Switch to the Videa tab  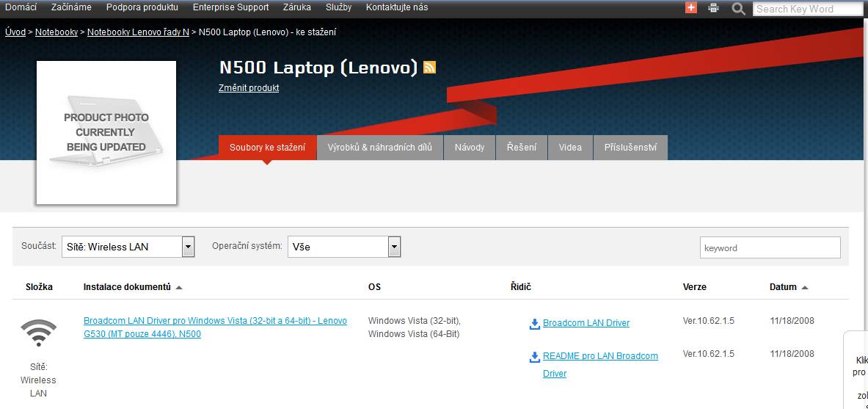tap(570, 148)
